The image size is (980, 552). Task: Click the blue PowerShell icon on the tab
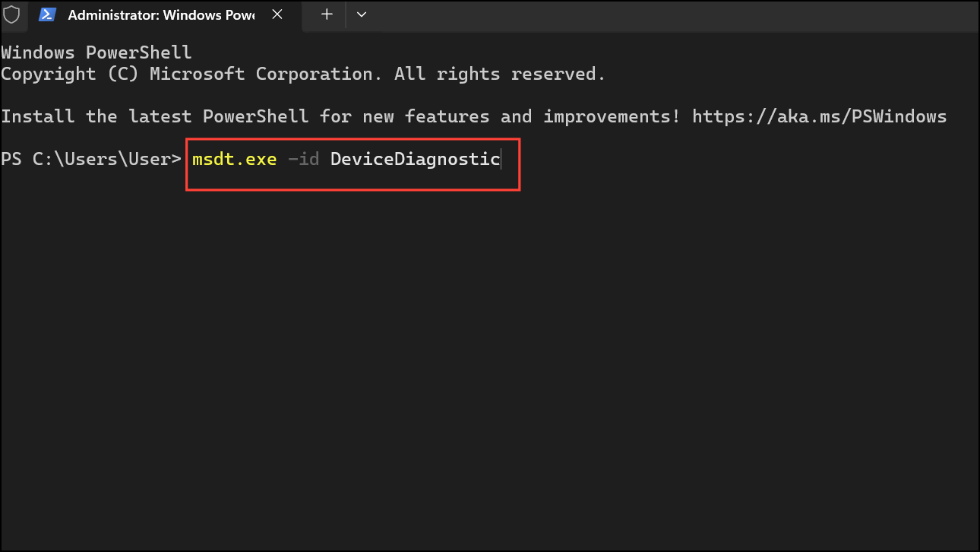47,14
